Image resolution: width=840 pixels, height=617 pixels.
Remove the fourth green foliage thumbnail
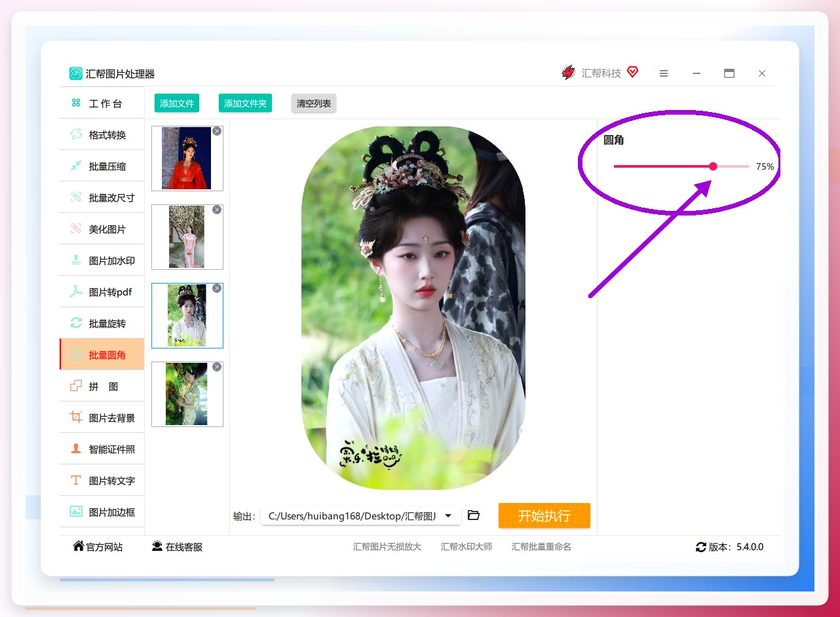tap(217, 367)
